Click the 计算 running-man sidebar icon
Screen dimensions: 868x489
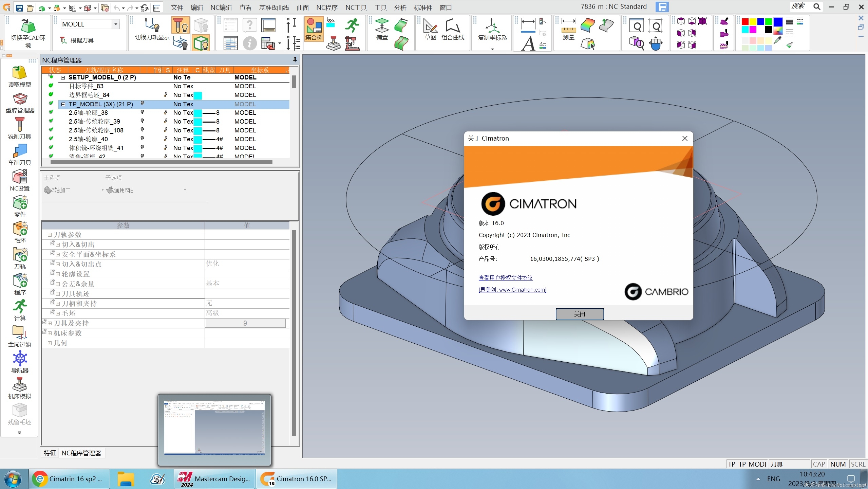pyautogui.click(x=20, y=310)
